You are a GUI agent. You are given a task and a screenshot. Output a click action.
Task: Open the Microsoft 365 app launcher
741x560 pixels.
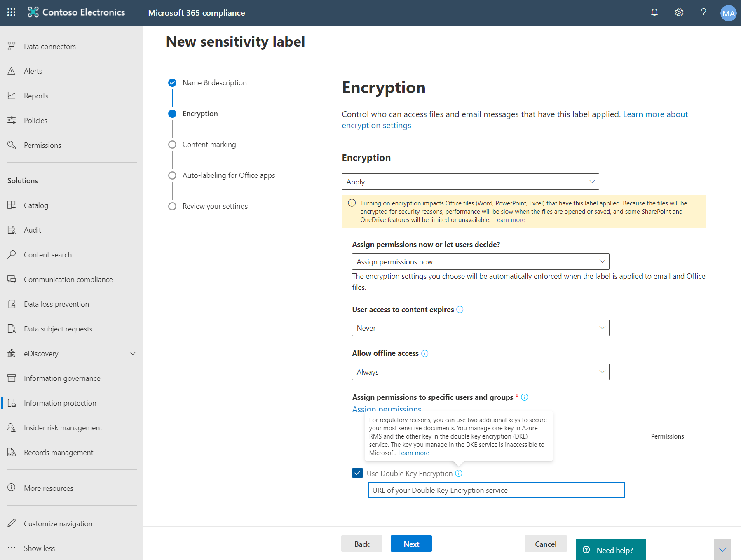pyautogui.click(x=11, y=12)
